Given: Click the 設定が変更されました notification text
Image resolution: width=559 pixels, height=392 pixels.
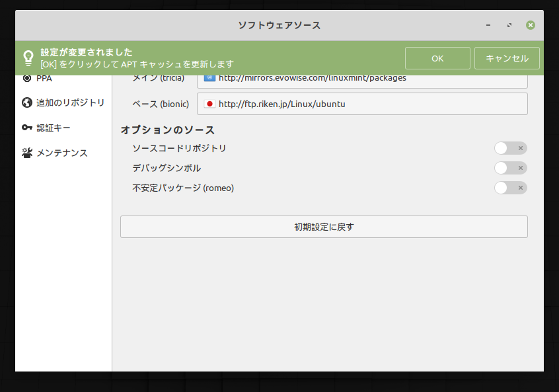Looking at the screenshot, I should click(87, 52).
